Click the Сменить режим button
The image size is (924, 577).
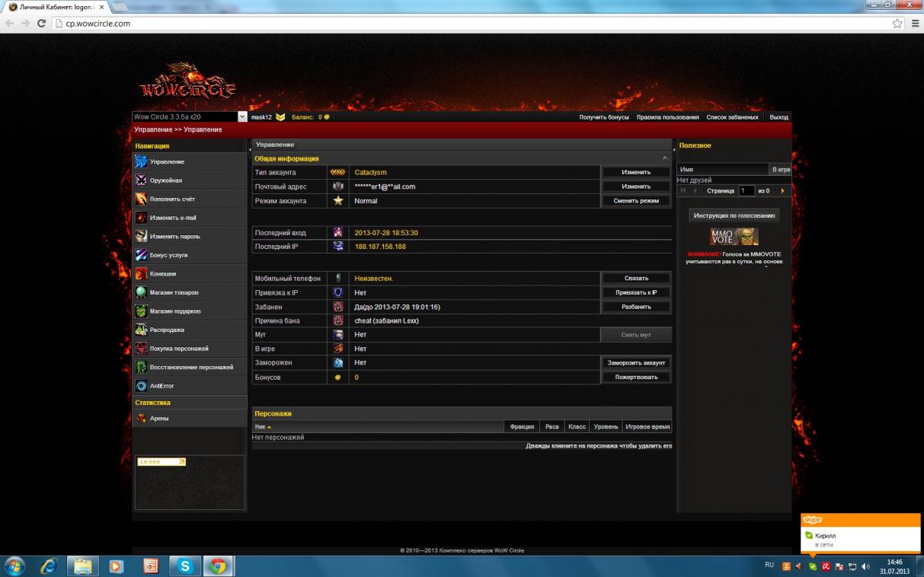[636, 201]
